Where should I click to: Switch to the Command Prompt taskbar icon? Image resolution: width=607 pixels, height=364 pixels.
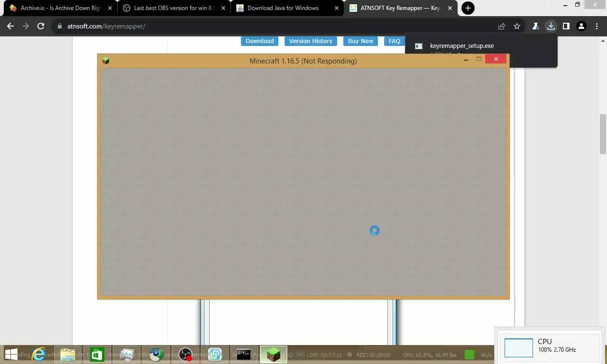point(244,354)
